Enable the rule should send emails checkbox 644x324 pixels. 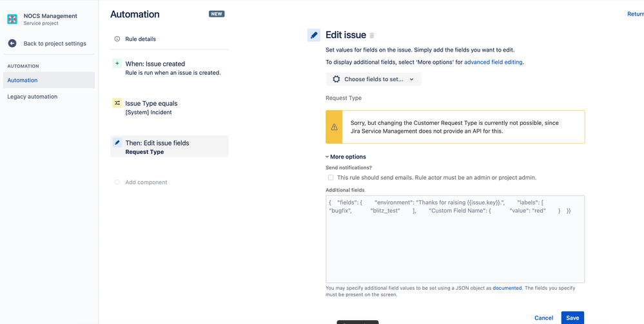pyautogui.click(x=331, y=178)
